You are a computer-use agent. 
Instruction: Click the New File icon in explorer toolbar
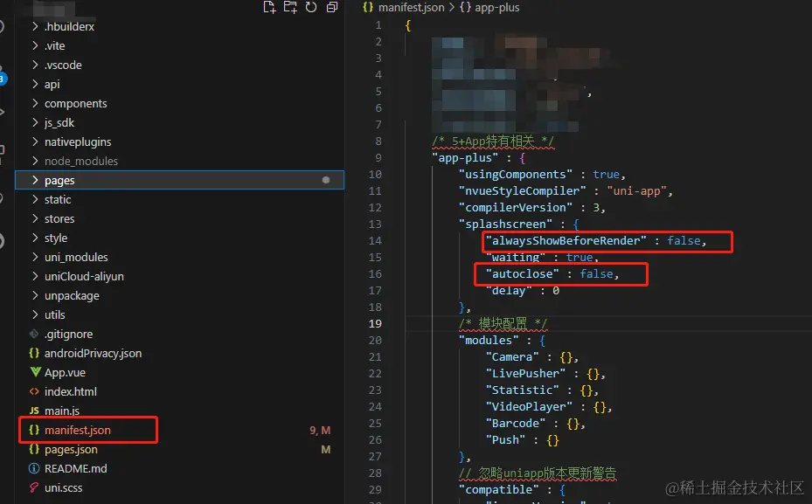click(269, 7)
